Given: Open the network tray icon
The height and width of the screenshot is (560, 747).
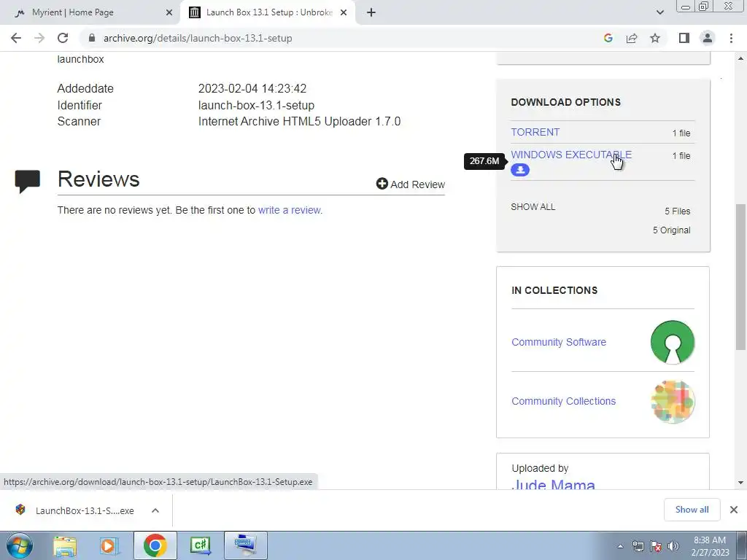Looking at the screenshot, I should point(638,546).
